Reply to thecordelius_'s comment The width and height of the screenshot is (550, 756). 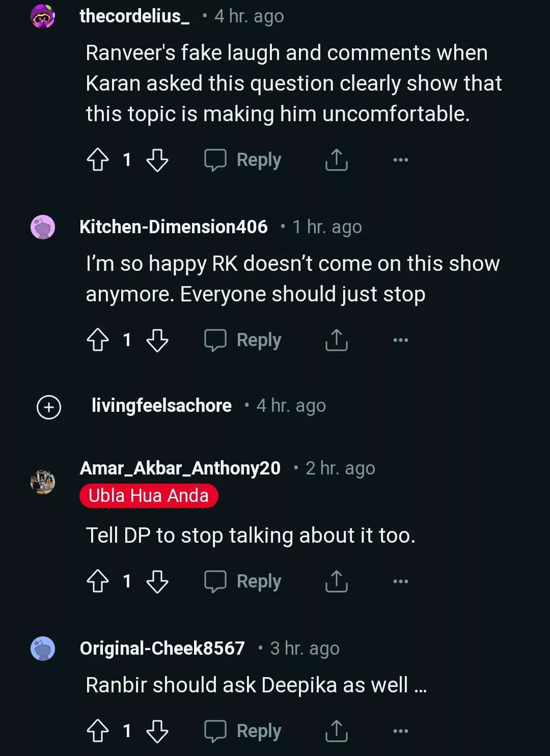pos(243,160)
